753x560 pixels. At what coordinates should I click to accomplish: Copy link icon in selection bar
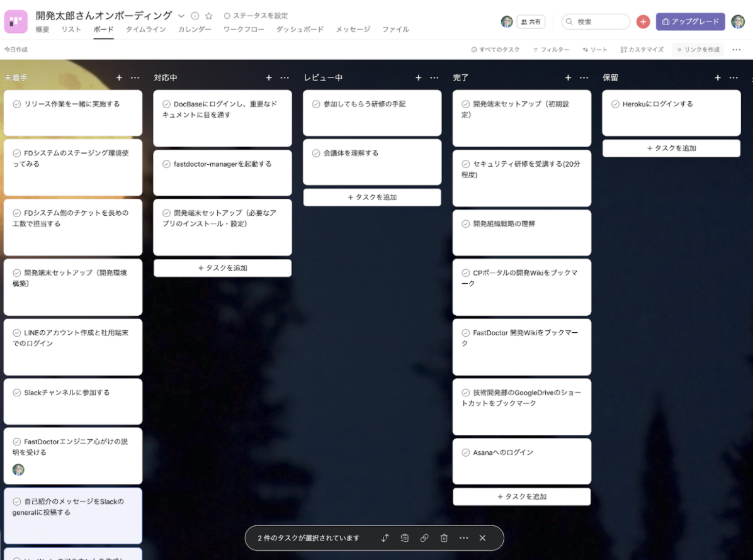424,538
